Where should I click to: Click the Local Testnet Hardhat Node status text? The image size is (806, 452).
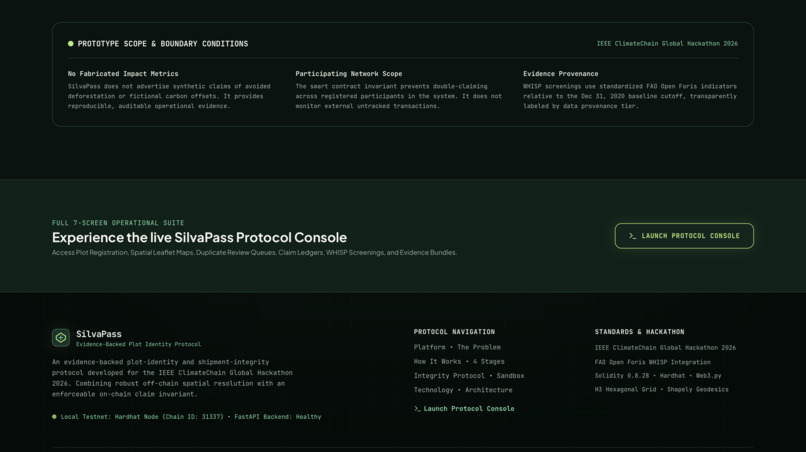191,417
